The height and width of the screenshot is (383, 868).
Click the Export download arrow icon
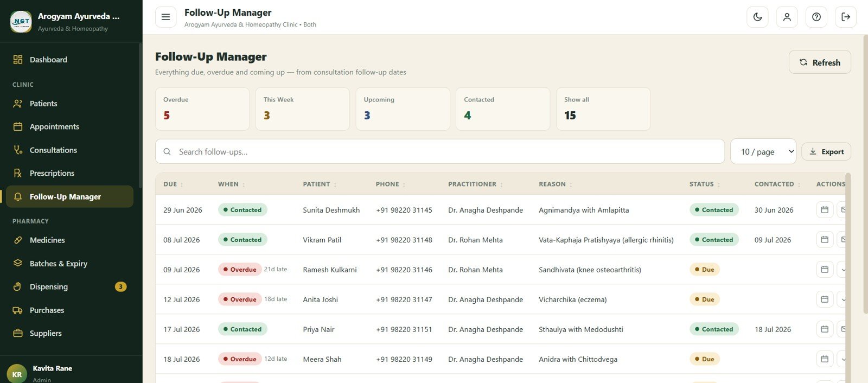coord(813,152)
